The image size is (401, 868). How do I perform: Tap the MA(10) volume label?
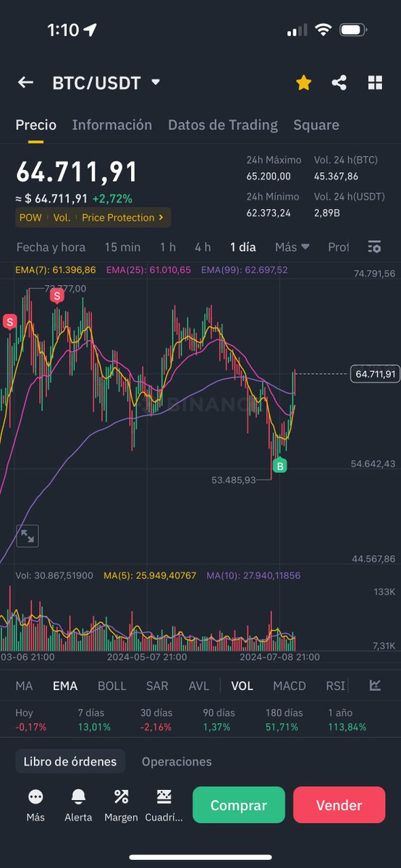253,576
